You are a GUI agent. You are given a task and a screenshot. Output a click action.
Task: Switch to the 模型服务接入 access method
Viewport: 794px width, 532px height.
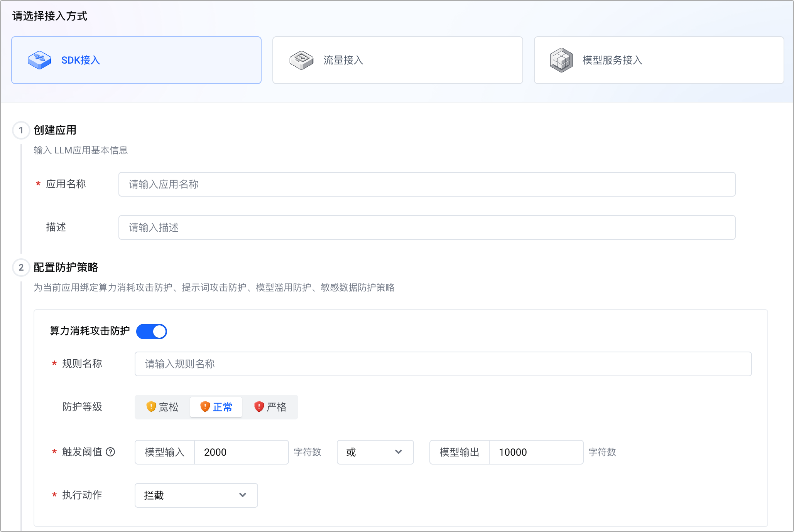coord(659,60)
